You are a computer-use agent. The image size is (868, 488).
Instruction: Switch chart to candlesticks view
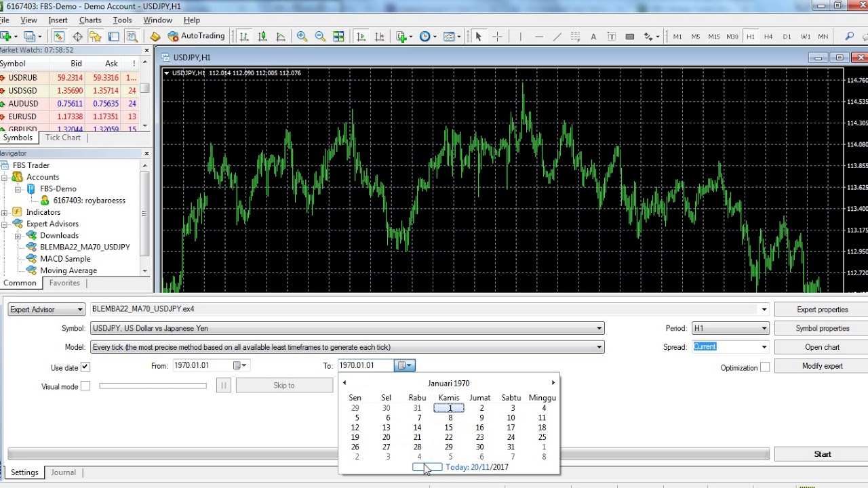pyautogui.click(x=262, y=37)
